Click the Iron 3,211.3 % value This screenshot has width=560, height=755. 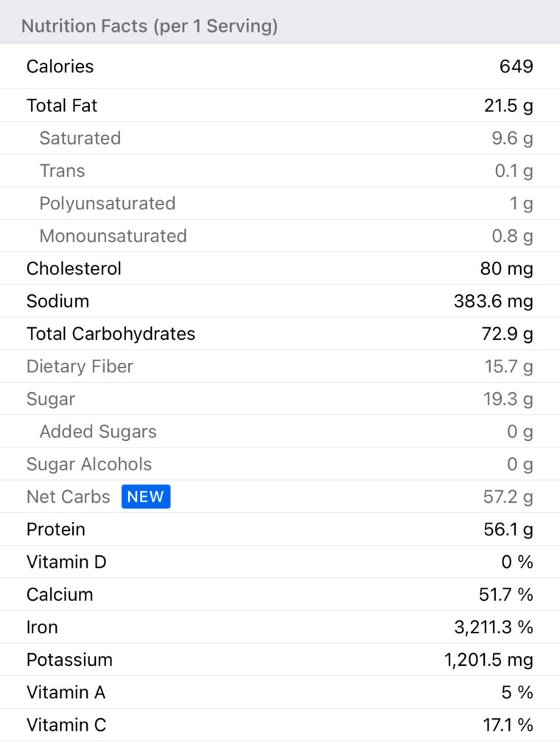(x=493, y=627)
